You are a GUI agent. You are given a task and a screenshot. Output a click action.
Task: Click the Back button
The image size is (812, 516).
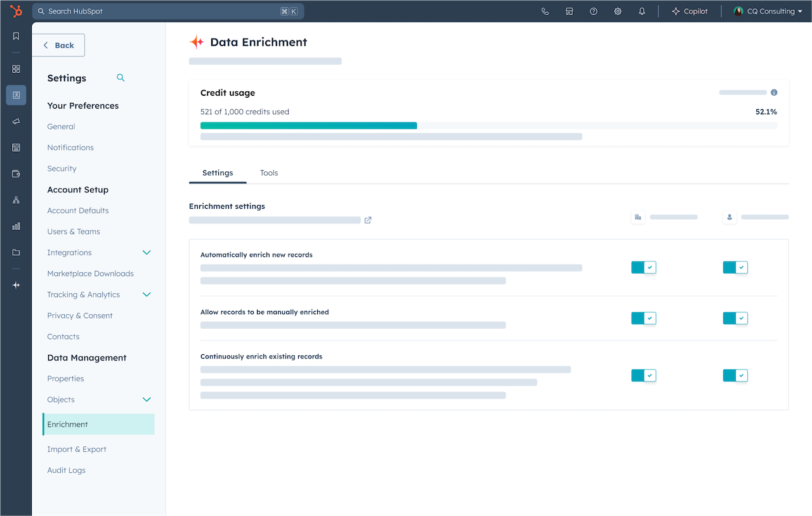[58, 45]
